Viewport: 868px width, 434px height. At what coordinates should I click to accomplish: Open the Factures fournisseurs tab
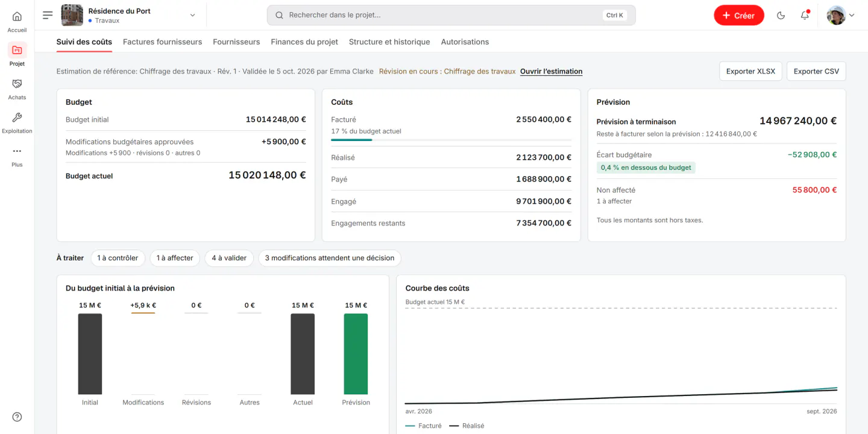click(162, 42)
